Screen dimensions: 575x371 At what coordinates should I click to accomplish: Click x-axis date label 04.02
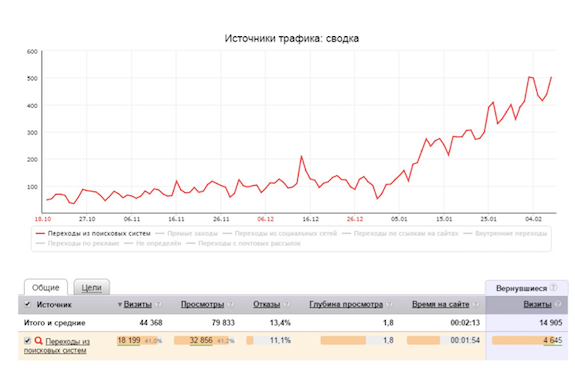[533, 219]
